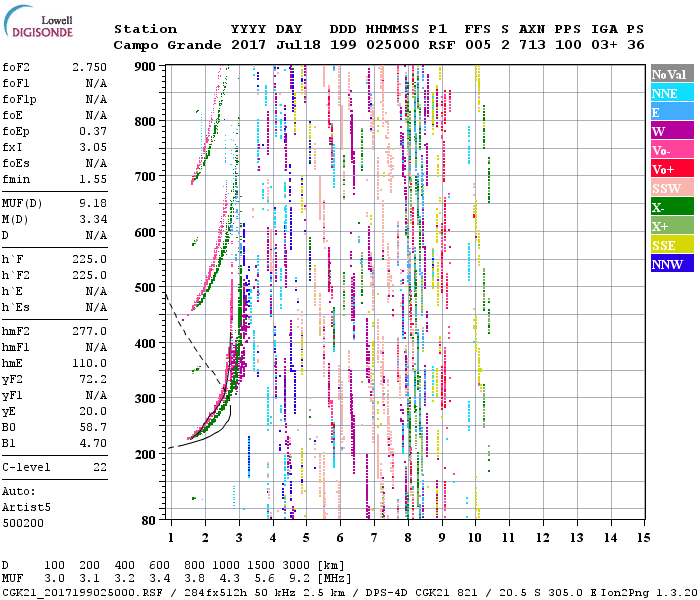Click the foEp value 0.37
700x600 pixels.
point(93,132)
